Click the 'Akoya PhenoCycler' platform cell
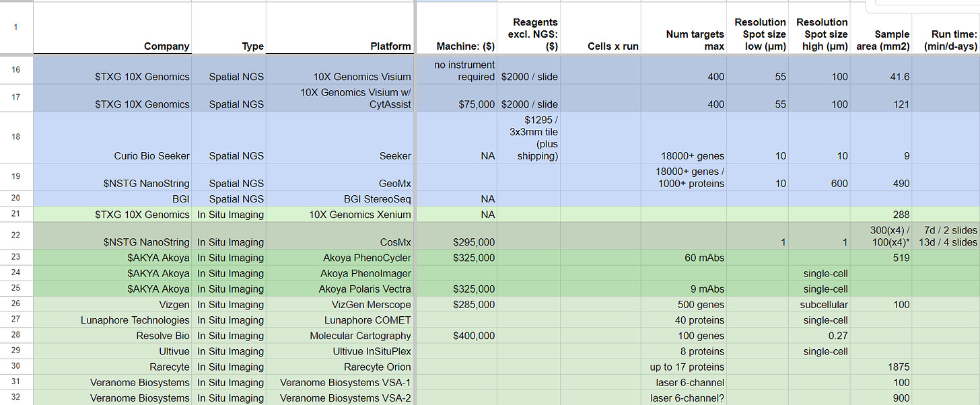 click(340, 258)
